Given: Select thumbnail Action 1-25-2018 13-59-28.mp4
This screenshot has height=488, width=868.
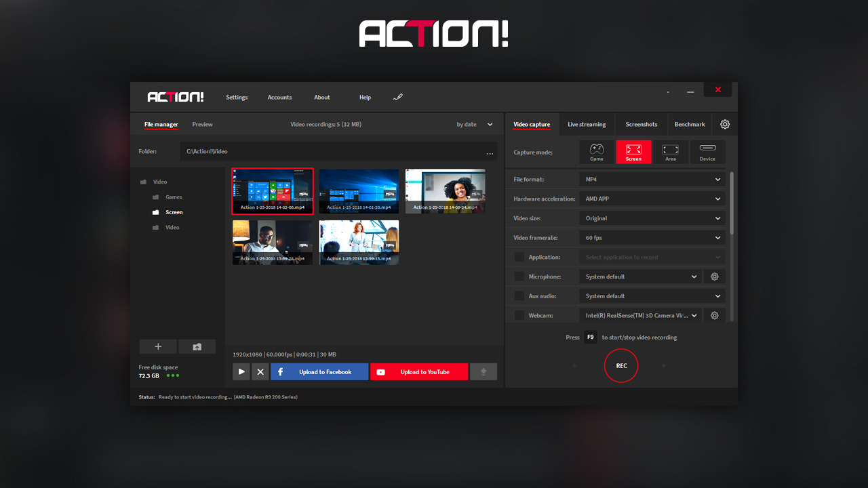Looking at the screenshot, I should click(x=273, y=242).
